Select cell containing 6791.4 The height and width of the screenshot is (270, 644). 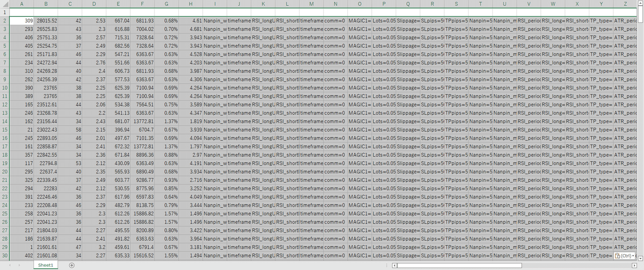142,247
